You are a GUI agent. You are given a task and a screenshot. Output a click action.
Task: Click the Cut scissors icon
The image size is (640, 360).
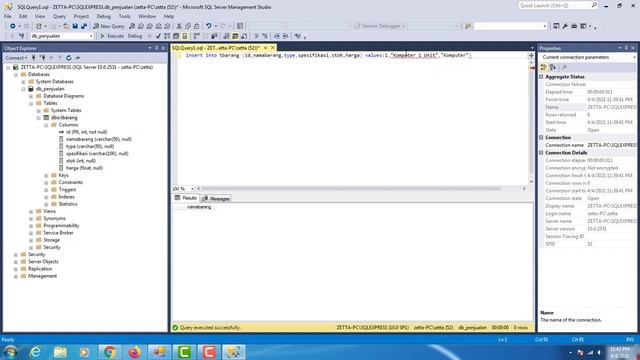pyautogui.click(x=179, y=26)
